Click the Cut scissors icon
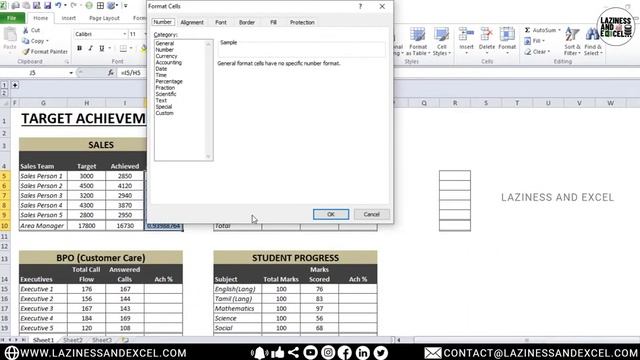640x360 pixels. coord(26,30)
